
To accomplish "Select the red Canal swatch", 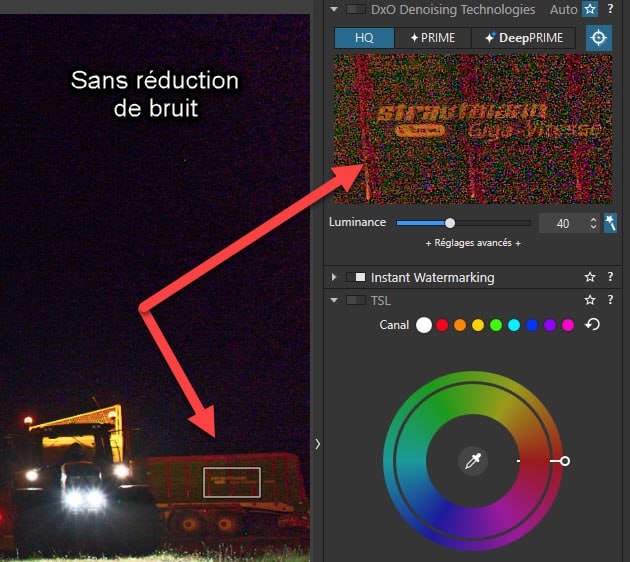I will [442, 325].
